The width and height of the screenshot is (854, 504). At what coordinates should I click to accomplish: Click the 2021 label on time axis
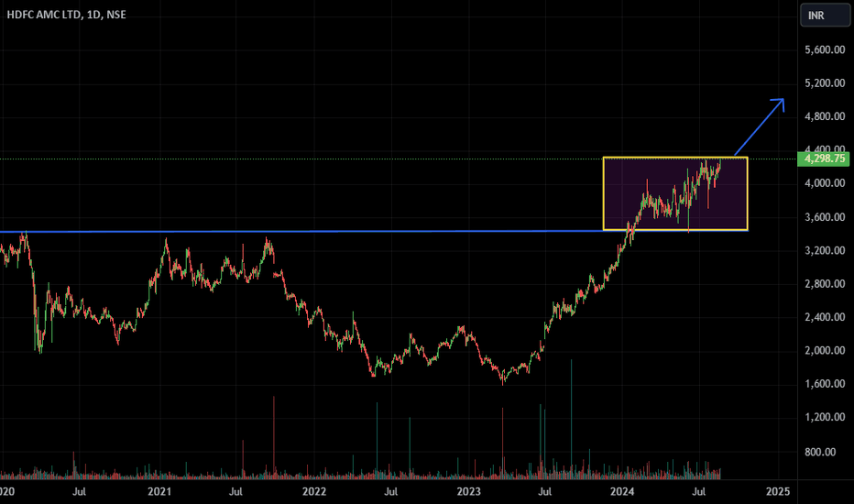point(159,491)
